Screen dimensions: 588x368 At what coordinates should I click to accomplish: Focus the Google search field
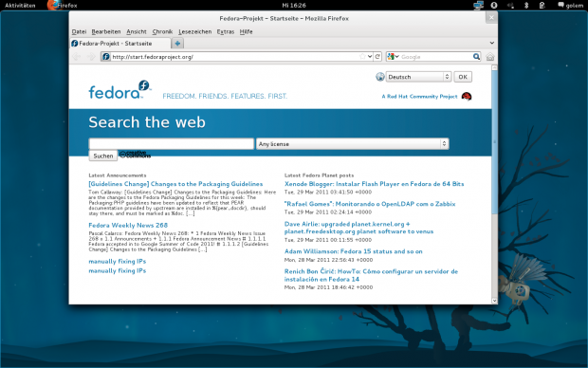pyautogui.click(x=436, y=57)
